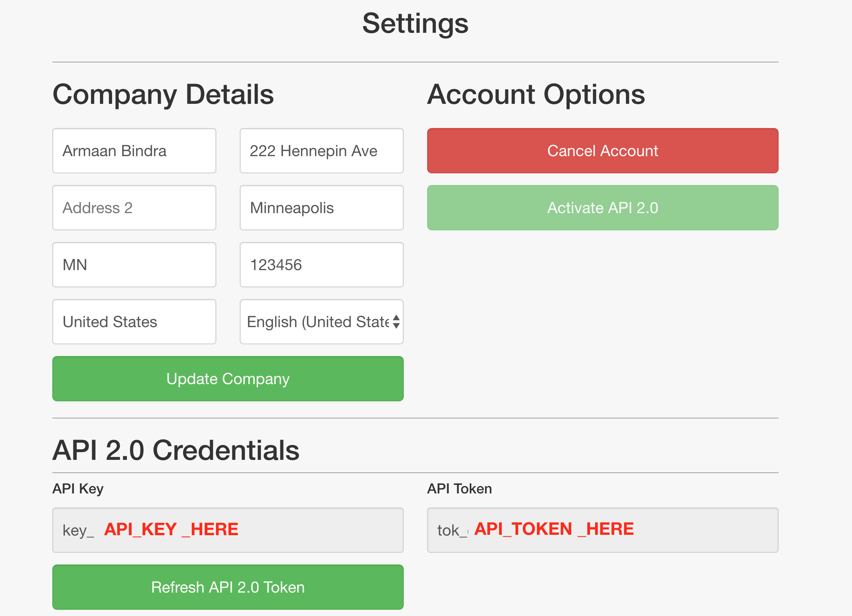The height and width of the screenshot is (616, 852).
Task: Click on the city field showing Minneapolis
Action: pos(322,208)
